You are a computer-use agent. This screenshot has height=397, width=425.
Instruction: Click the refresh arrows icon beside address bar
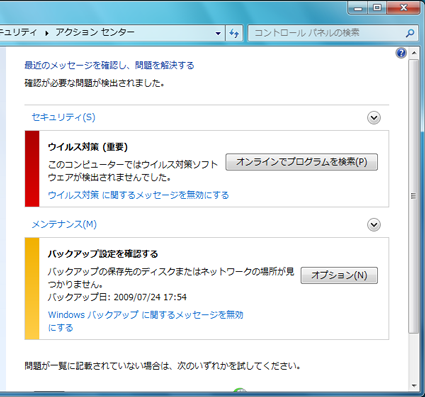click(234, 33)
